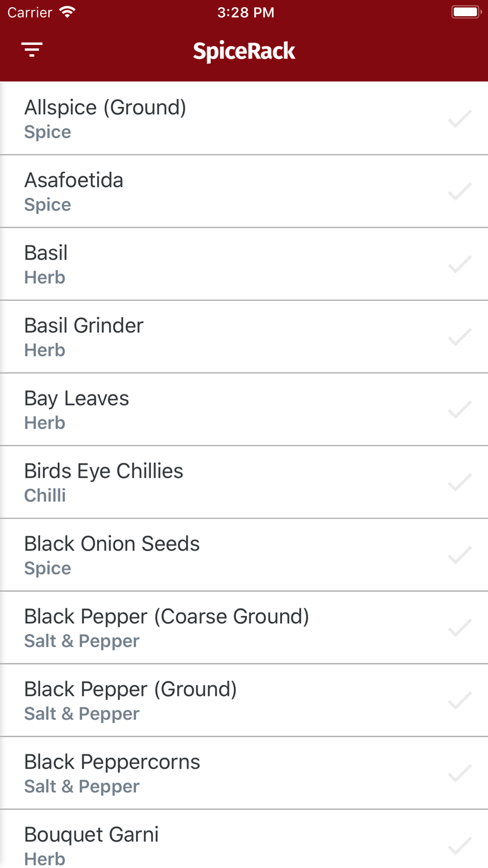Tap the SpiceRack title

click(x=244, y=51)
